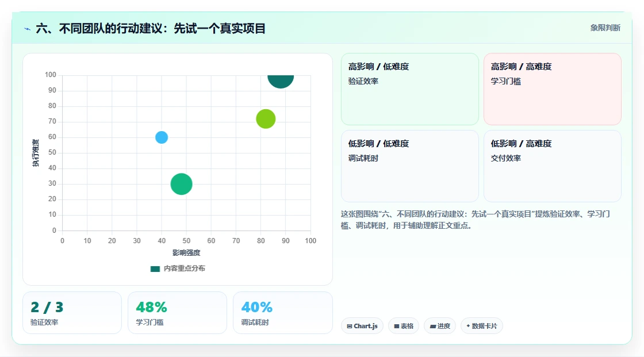Select the emerald green bubble on chart
This screenshot has height=357, width=644.
tap(181, 183)
